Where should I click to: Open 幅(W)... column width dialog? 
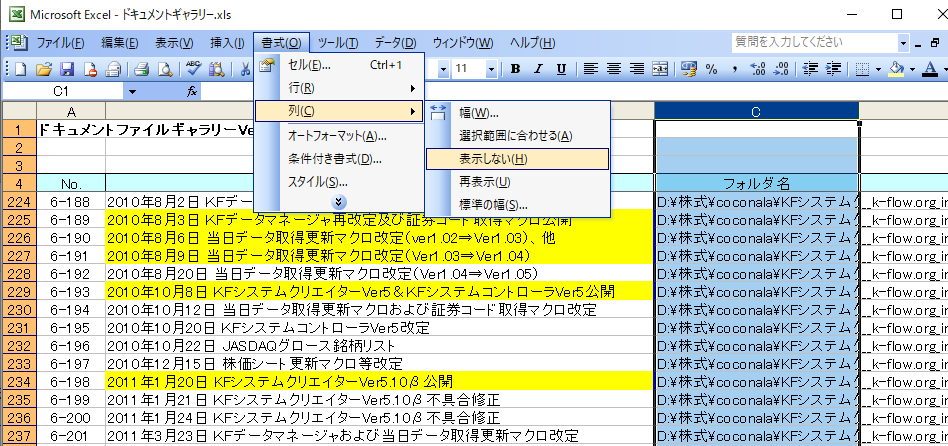(x=518, y=112)
